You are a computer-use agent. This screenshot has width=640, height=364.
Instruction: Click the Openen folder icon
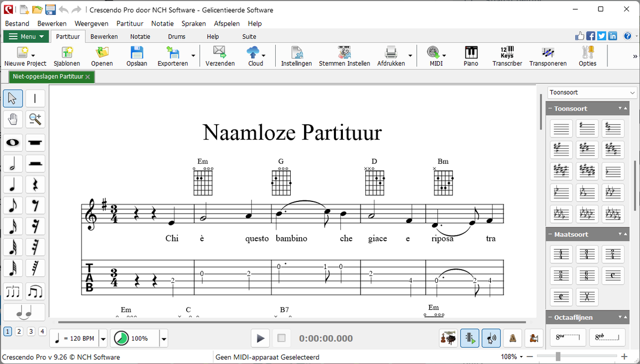[x=102, y=52]
